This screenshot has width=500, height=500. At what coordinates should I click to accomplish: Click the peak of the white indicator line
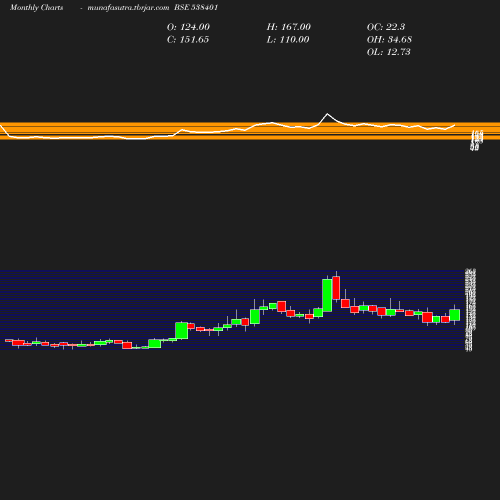[327, 114]
